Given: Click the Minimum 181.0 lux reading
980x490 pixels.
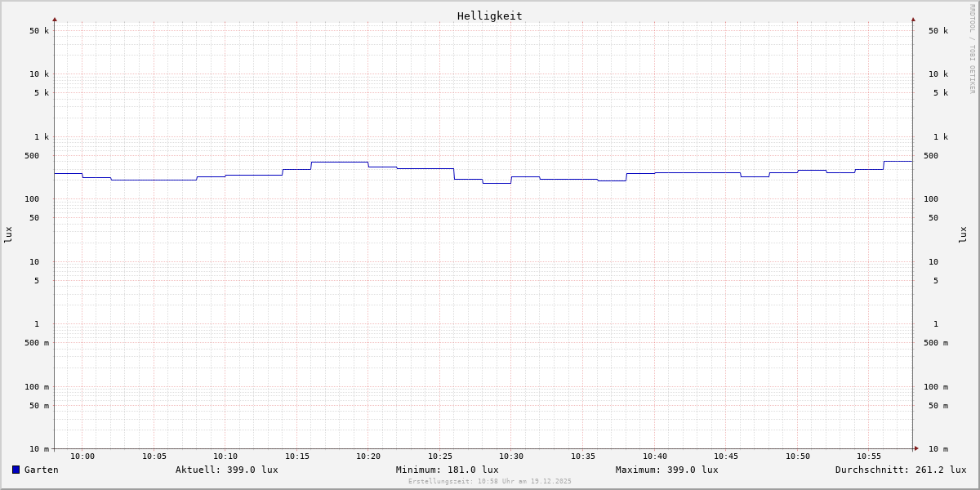Looking at the screenshot, I should pos(447,470).
